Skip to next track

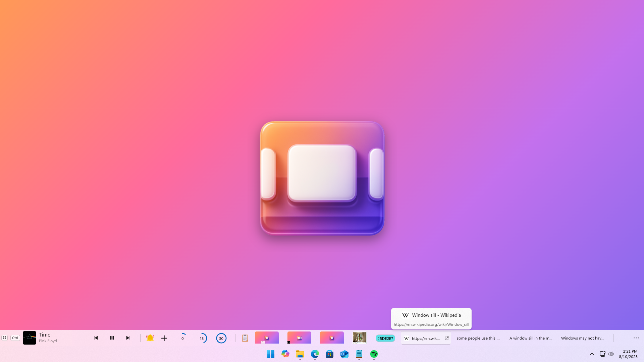coord(128,338)
